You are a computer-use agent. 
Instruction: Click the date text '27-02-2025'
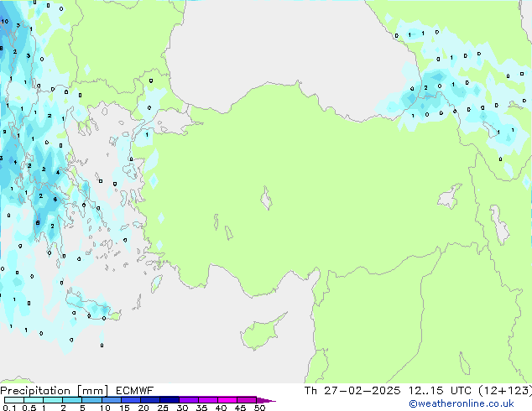(362, 390)
